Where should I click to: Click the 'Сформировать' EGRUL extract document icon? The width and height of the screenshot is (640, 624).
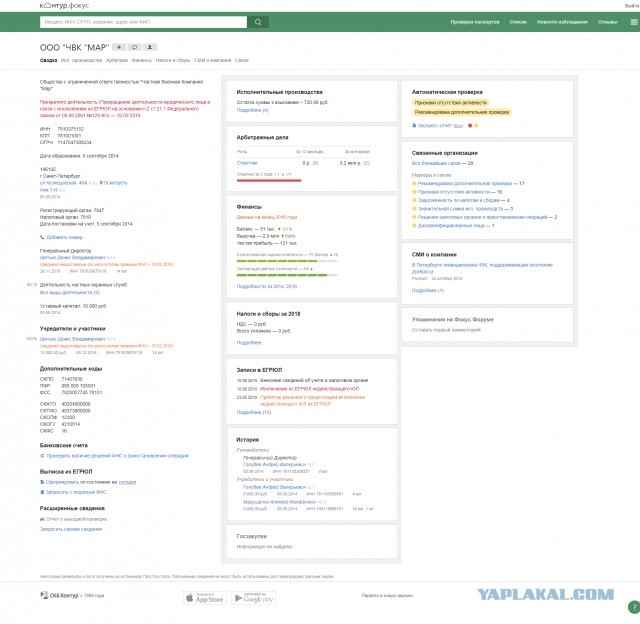point(42,482)
